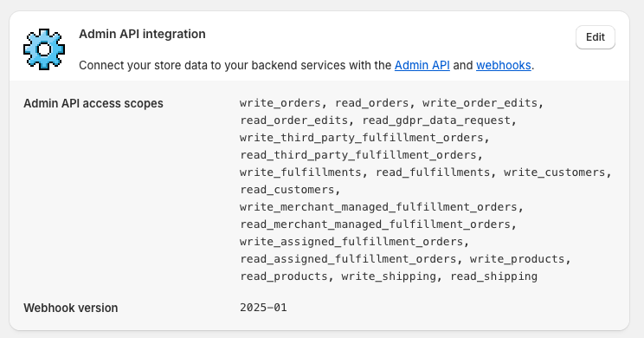This screenshot has width=644, height=338.
Task: Click the write_shipping scope text
Action: [x=389, y=276]
